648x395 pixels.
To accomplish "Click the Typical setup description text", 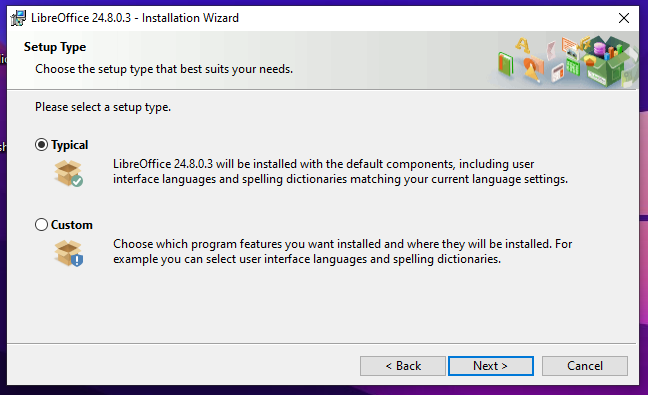I will 341,171.
